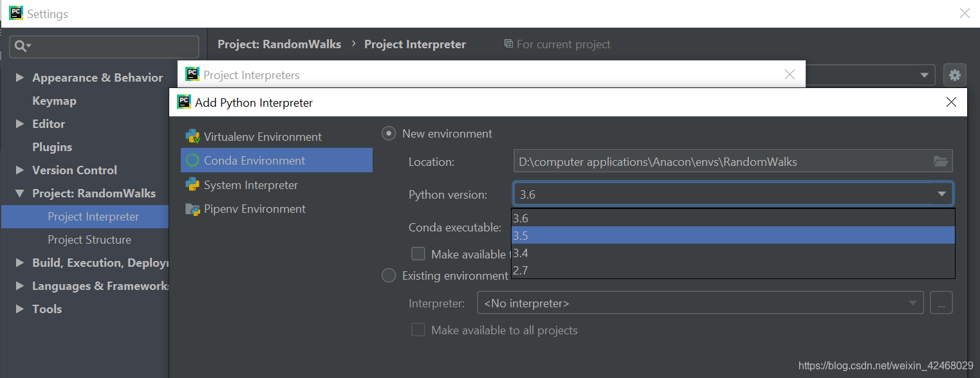The image size is (980, 378).
Task: Click the PyCharm icon in Settings title bar
Action: click(x=16, y=14)
